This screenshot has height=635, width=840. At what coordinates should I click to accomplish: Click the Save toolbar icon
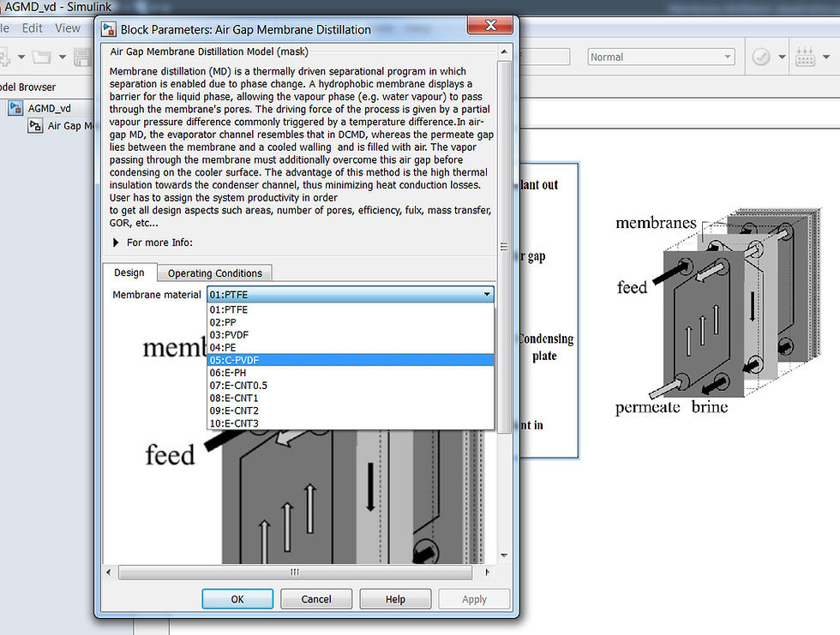[82, 57]
